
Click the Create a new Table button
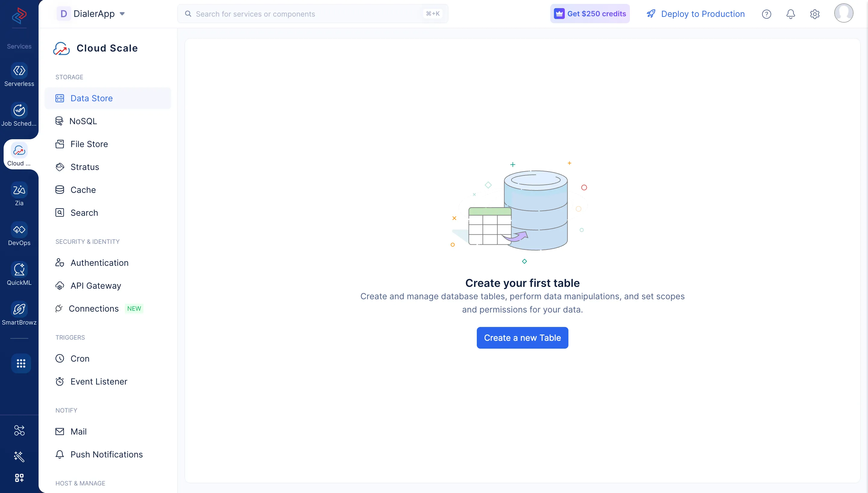(522, 338)
